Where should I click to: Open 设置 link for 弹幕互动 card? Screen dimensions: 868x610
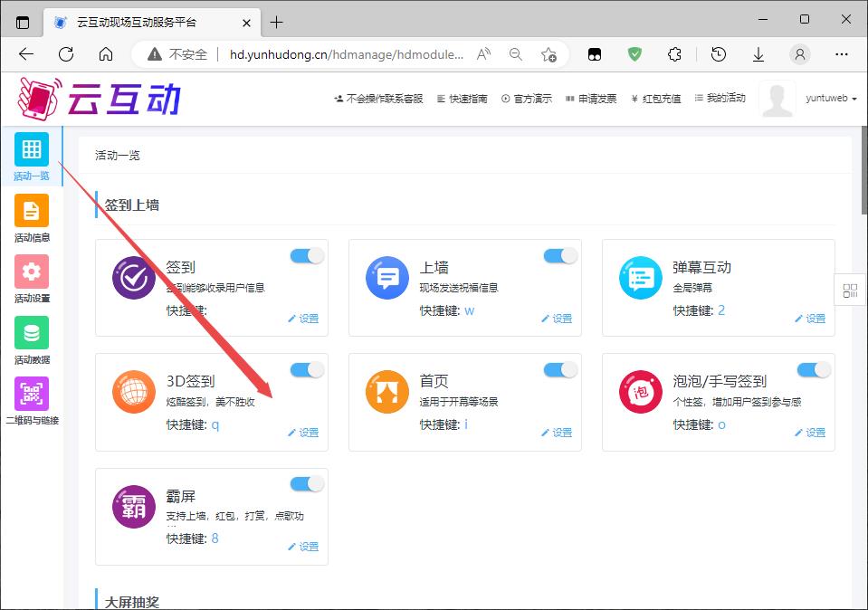click(x=810, y=319)
